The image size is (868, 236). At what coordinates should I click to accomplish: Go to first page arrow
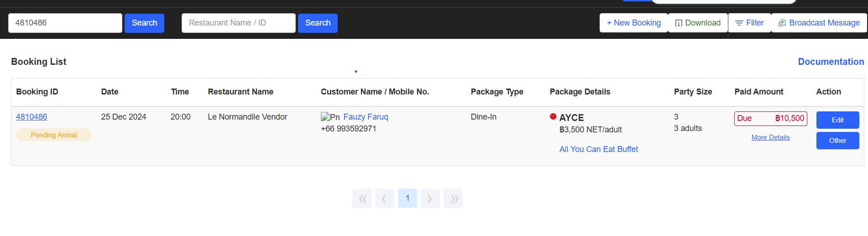pos(362,199)
